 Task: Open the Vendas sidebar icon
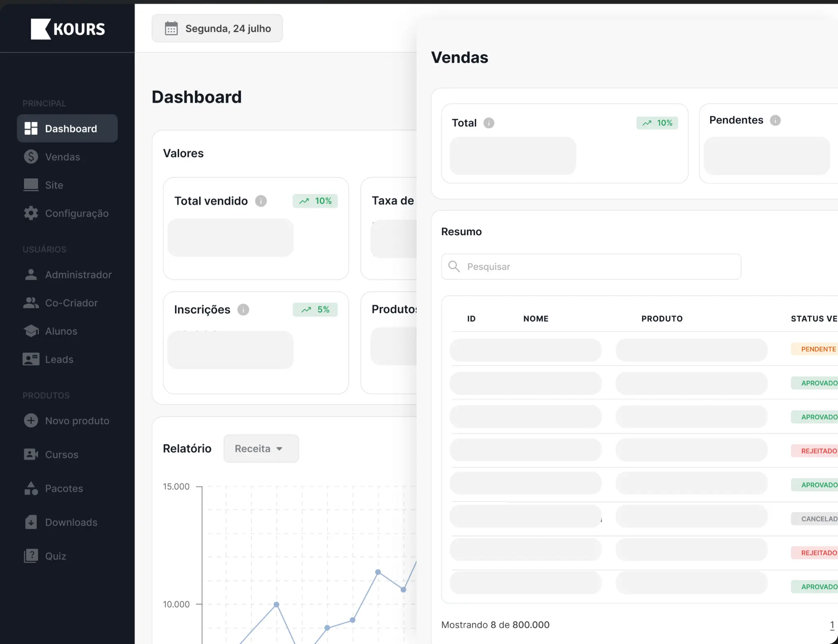click(x=30, y=157)
